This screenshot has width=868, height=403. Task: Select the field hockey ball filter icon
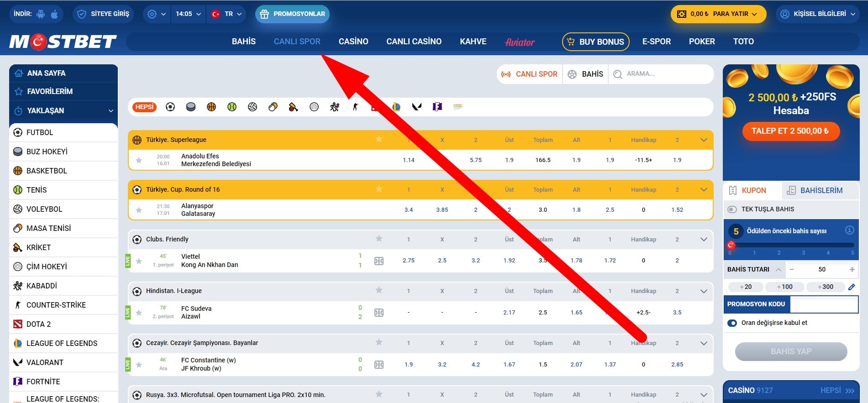[x=314, y=107]
